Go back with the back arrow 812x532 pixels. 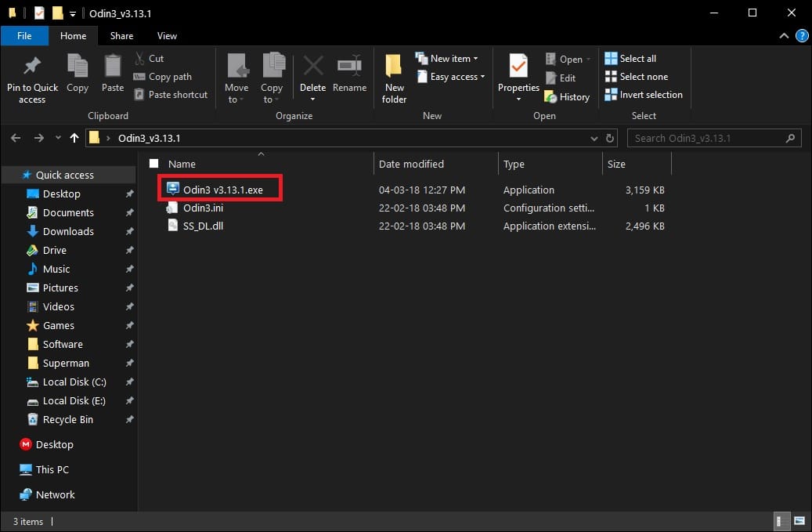16,138
